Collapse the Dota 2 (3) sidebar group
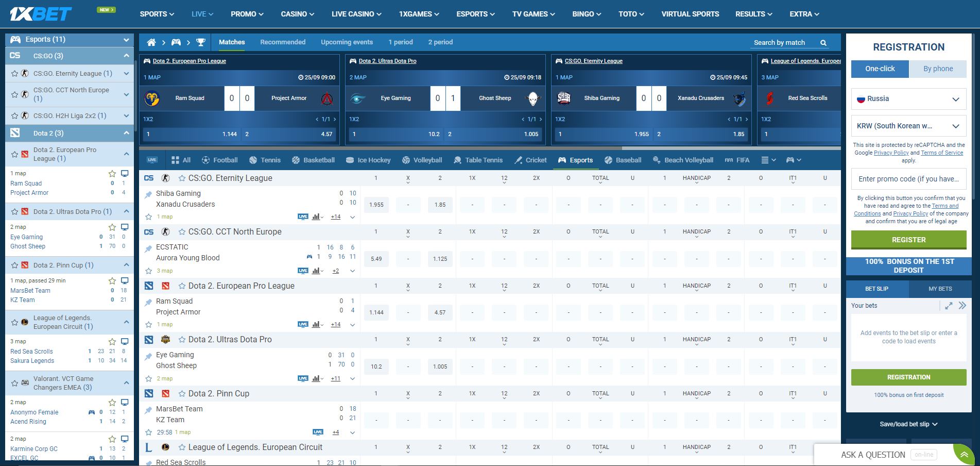The height and width of the screenshot is (466, 980). (x=126, y=133)
